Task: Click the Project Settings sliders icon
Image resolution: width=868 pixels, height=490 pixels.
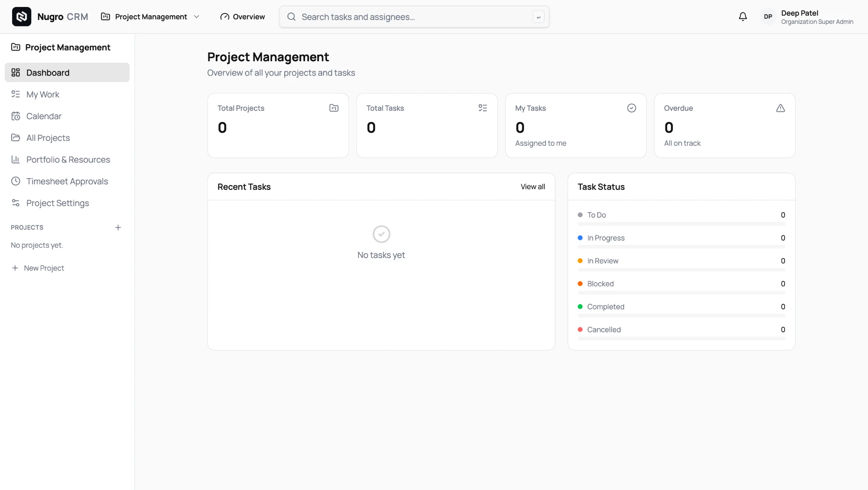Action: [16, 203]
